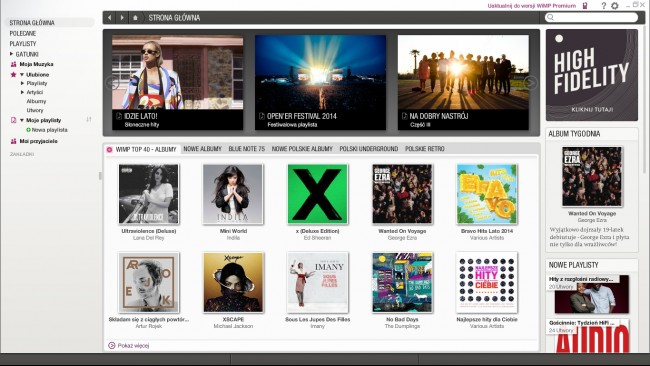Collapse the Moje playlisty section
Image resolution: width=650 pixels, height=366 pixels.
click(22, 120)
